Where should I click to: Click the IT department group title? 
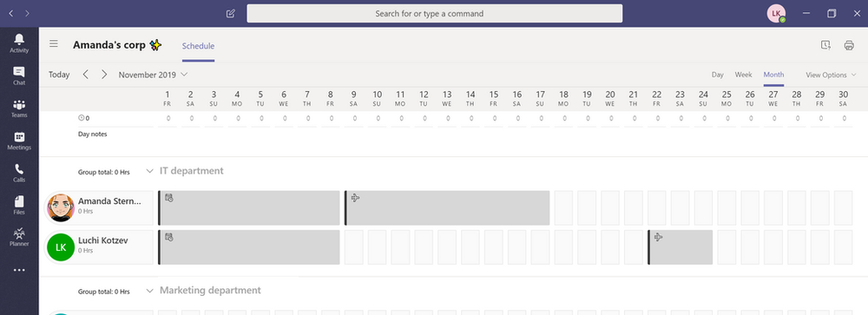tap(192, 170)
